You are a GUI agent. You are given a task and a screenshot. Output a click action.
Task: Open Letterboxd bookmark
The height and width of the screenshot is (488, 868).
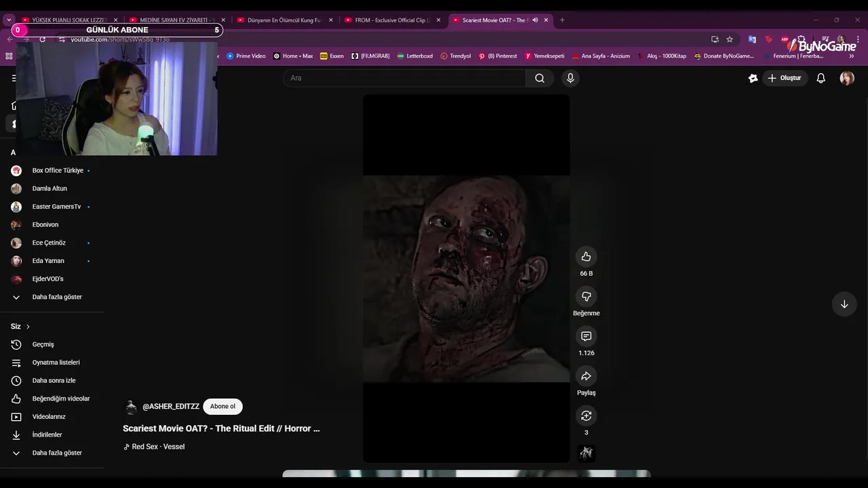coord(414,56)
